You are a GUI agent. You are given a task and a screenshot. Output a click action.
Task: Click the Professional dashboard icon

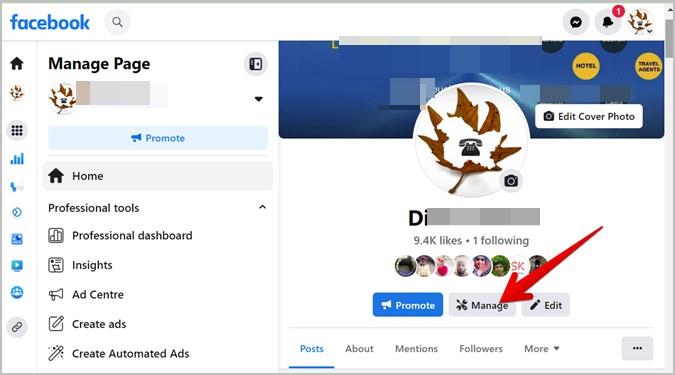[x=56, y=236]
